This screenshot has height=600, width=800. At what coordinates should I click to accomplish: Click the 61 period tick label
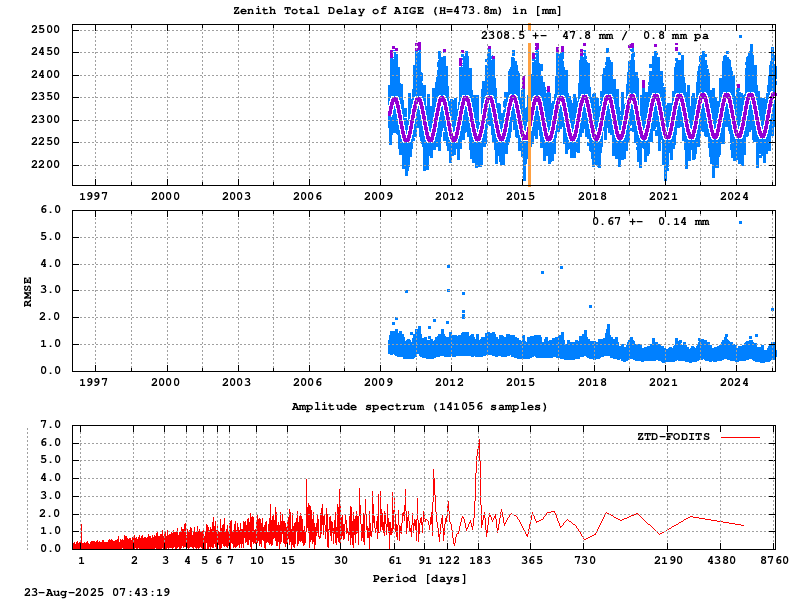tap(395, 561)
